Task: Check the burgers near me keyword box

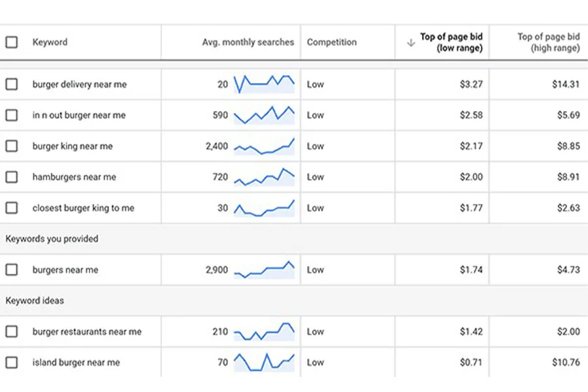Action: [x=12, y=270]
